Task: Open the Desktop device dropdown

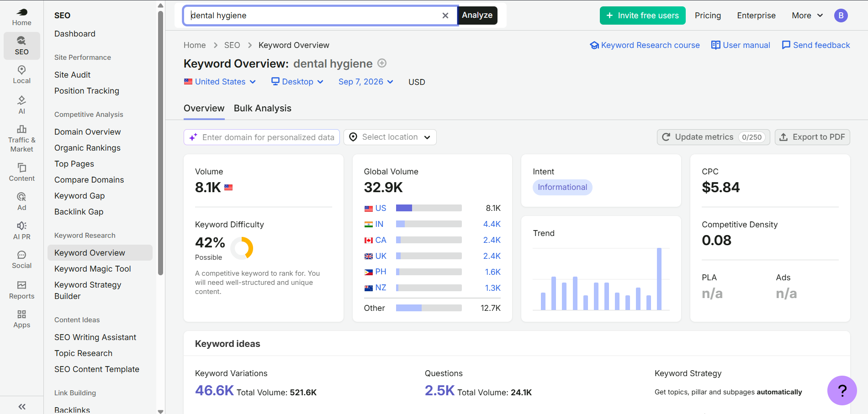Action: [x=297, y=82]
